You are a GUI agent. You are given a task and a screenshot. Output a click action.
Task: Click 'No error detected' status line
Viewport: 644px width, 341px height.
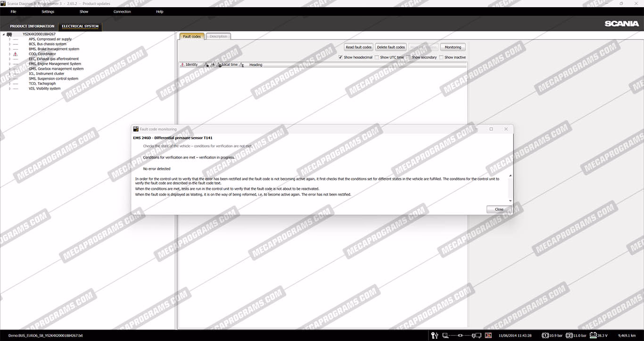tap(157, 169)
